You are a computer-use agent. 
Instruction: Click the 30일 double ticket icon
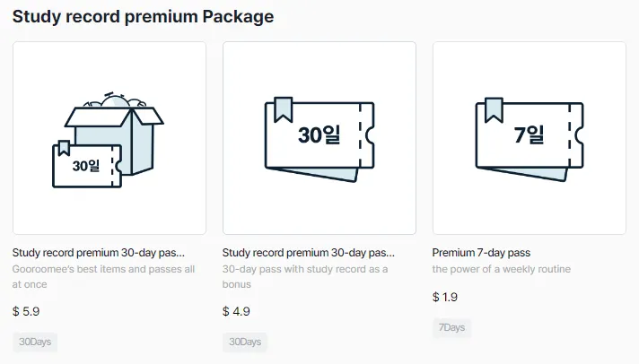click(x=319, y=138)
